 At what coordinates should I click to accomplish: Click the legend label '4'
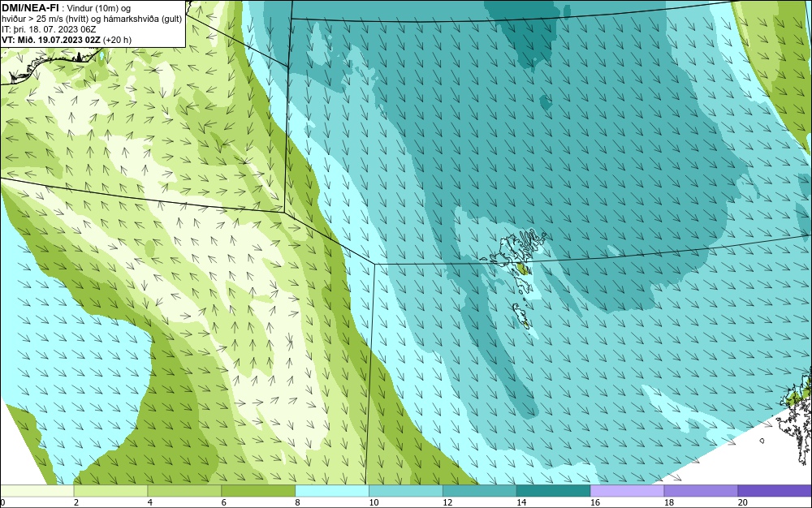click(x=150, y=502)
